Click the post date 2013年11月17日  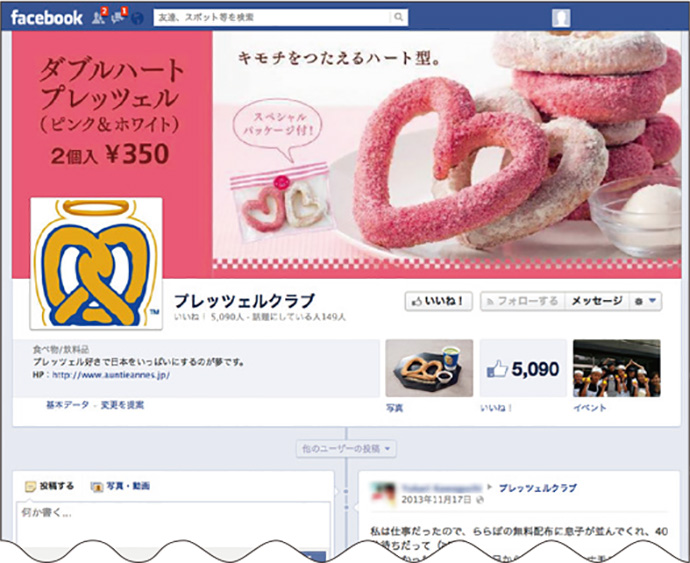(436, 500)
